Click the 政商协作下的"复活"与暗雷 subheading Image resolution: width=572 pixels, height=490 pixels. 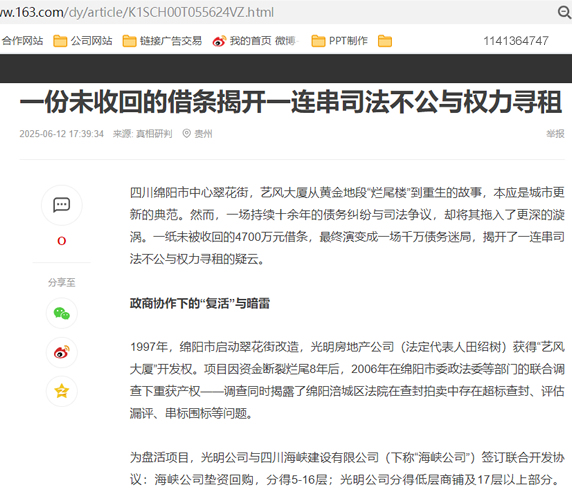200,304
